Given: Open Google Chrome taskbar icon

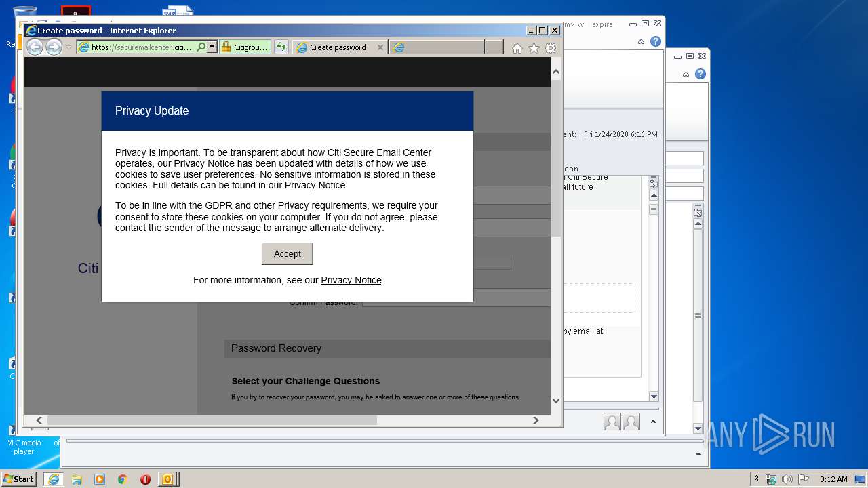Looking at the screenshot, I should pyautogui.click(x=123, y=479).
